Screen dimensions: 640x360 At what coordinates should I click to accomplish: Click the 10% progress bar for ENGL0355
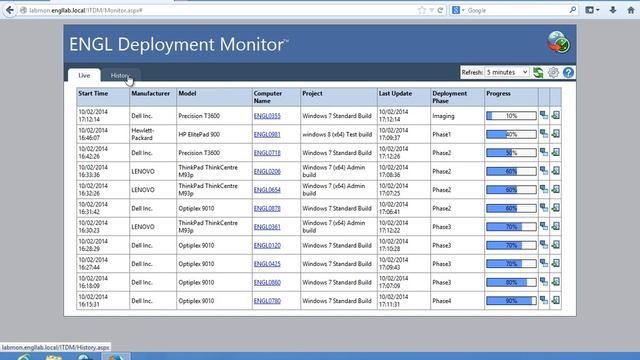pyautogui.click(x=511, y=116)
